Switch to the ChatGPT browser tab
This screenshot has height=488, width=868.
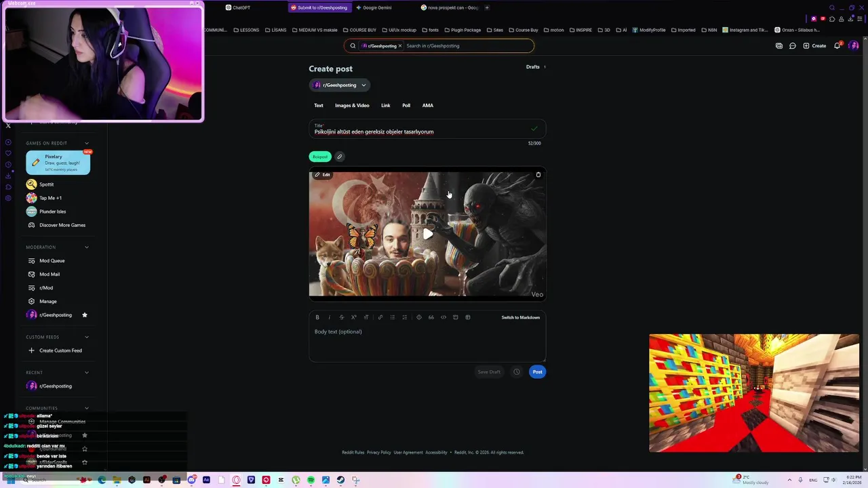[241, 7]
